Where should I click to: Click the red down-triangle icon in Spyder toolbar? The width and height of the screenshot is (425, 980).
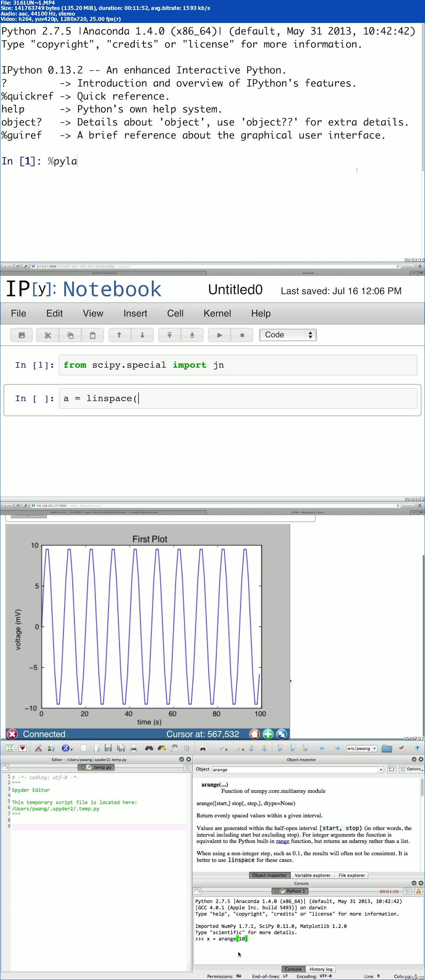point(23,748)
